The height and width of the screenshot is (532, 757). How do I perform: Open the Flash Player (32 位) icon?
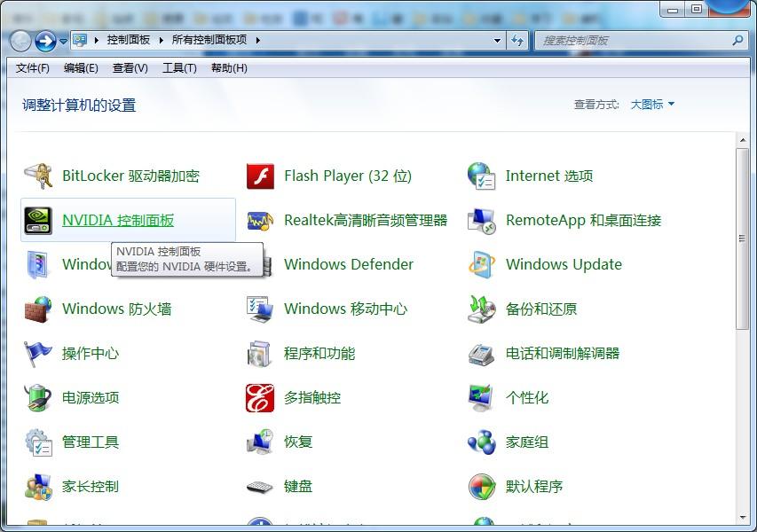260,176
